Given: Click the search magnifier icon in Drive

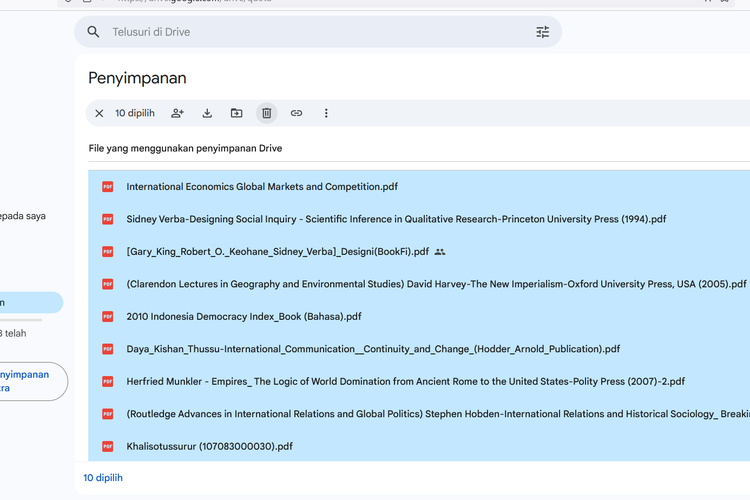Looking at the screenshot, I should click(x=93, y=32).
